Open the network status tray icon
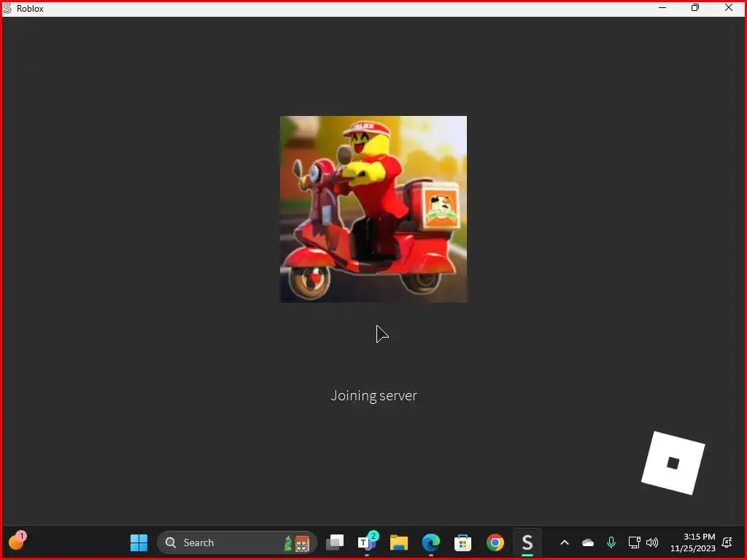 pyautogui.click(x=634, y=542)
